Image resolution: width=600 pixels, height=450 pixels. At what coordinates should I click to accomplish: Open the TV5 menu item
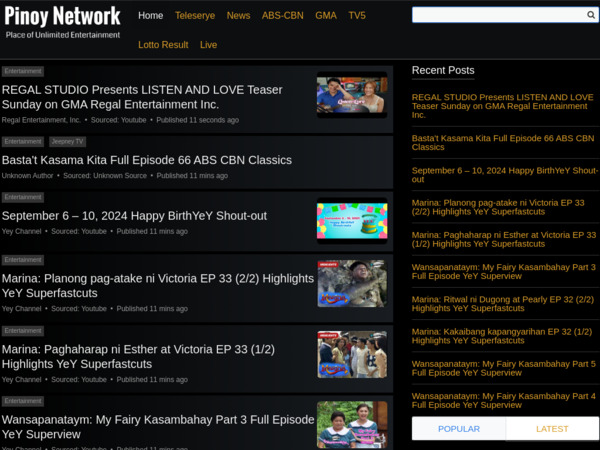[x=357, y=16]
